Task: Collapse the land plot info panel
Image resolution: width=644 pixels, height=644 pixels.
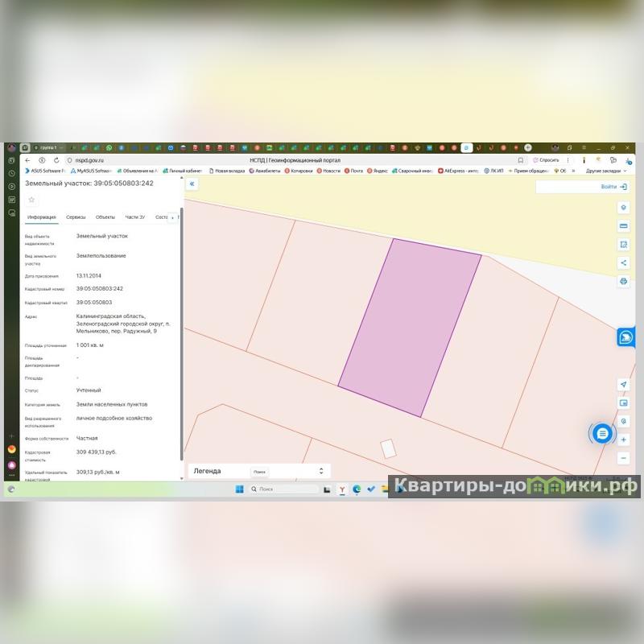Action: click(x=192, y=184)
